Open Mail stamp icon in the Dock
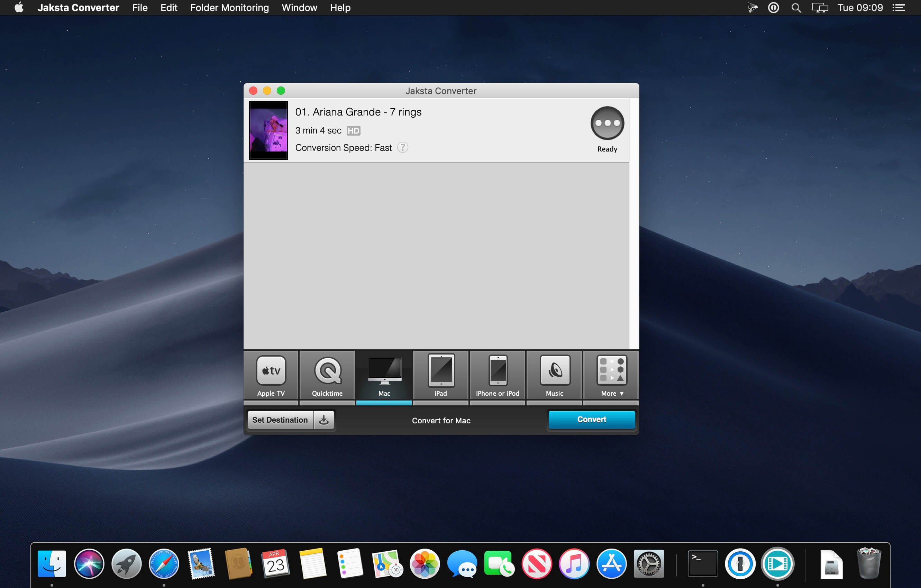The height and width of the screenshot is (588, 921). 201,563
